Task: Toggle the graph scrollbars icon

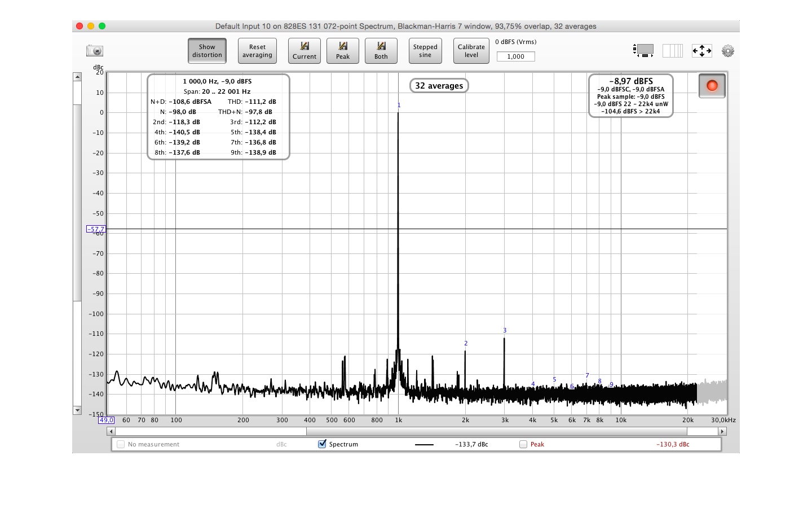Action: point(643,51)
